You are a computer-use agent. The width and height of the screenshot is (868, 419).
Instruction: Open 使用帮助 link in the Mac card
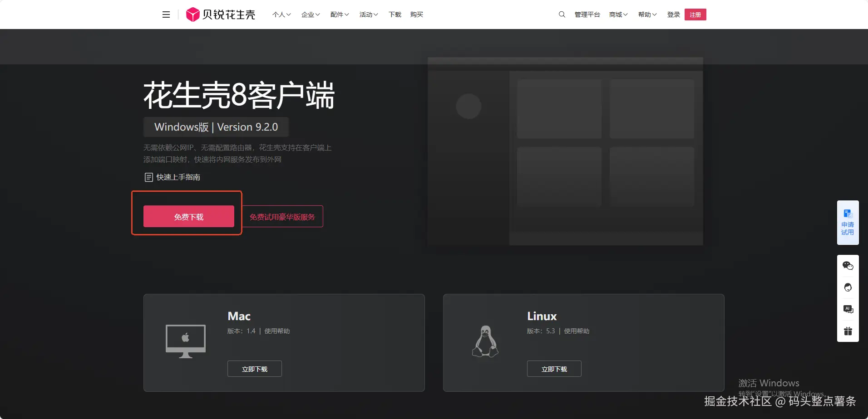tap(277, 331)
